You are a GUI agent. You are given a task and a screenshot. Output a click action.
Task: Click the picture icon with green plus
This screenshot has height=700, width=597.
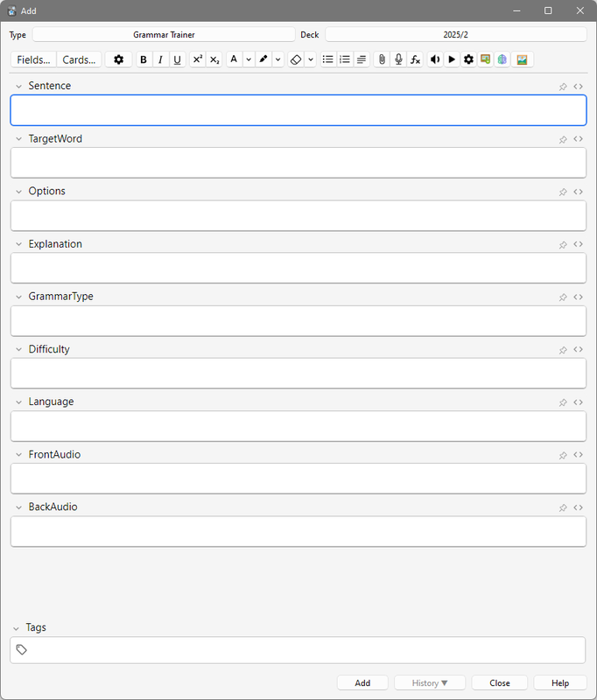[485, 59]
